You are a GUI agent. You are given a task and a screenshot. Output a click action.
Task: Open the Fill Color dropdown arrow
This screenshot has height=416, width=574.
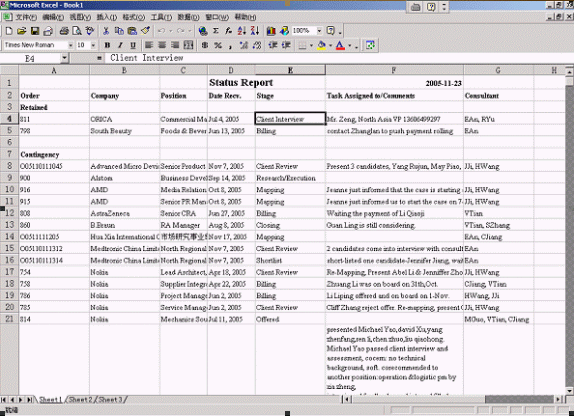pos(330,45)
